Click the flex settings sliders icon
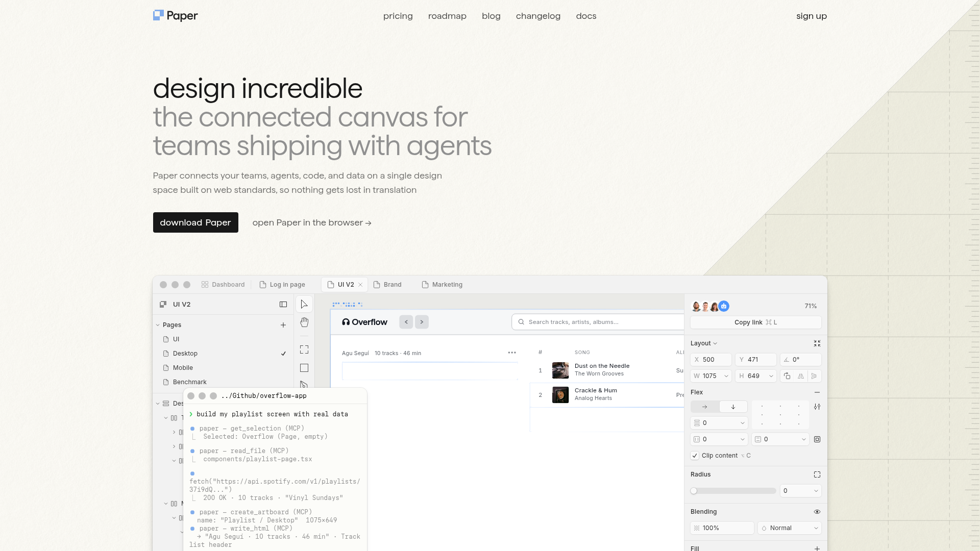This screenshot has height=551, width=980. point(817,407)
